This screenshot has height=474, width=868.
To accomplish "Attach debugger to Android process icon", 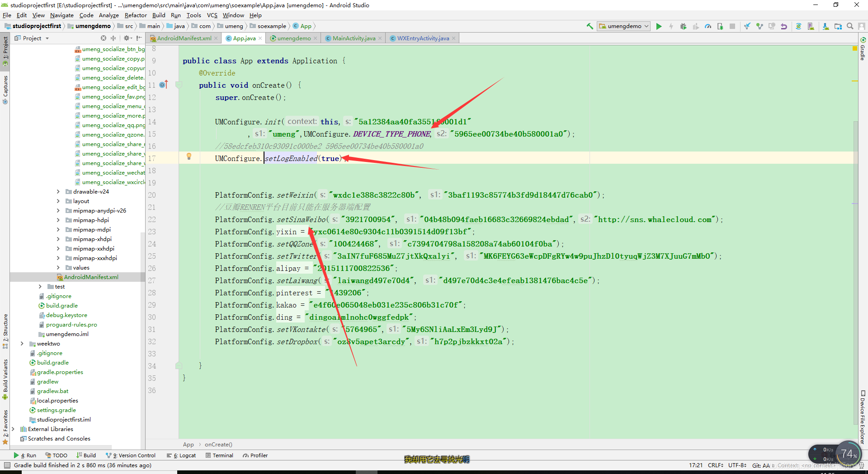I will (x=720, y=26).
